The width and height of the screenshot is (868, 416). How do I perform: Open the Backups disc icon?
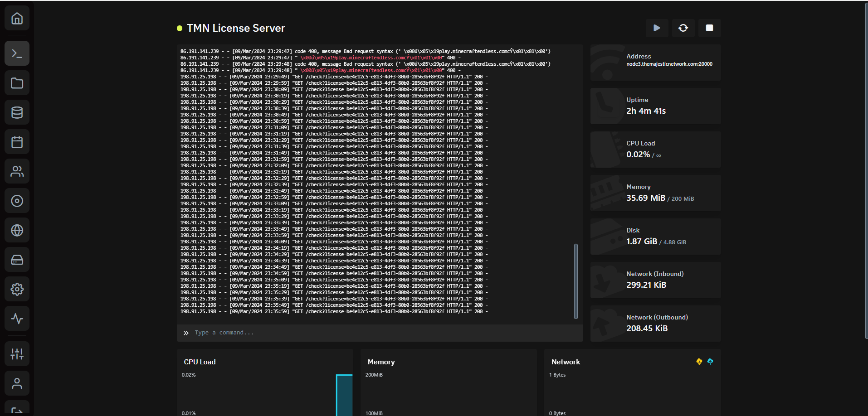17,201
